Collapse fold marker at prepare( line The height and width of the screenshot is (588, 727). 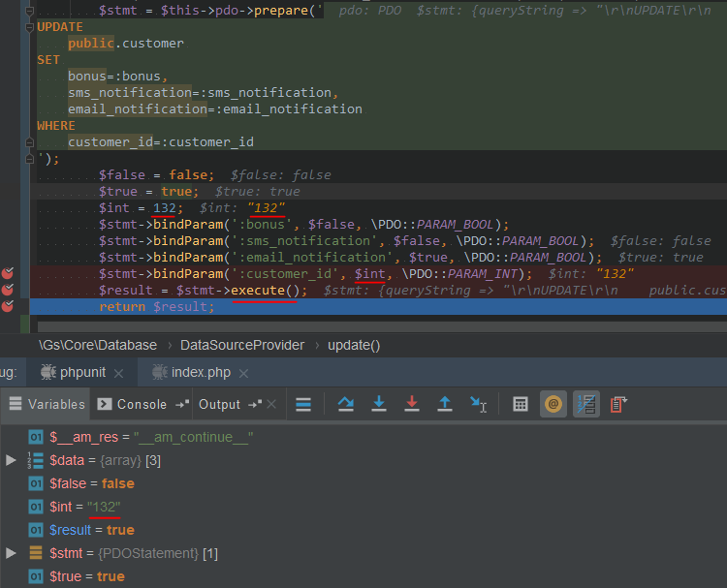pyautogui.click(x=29, y=11)
